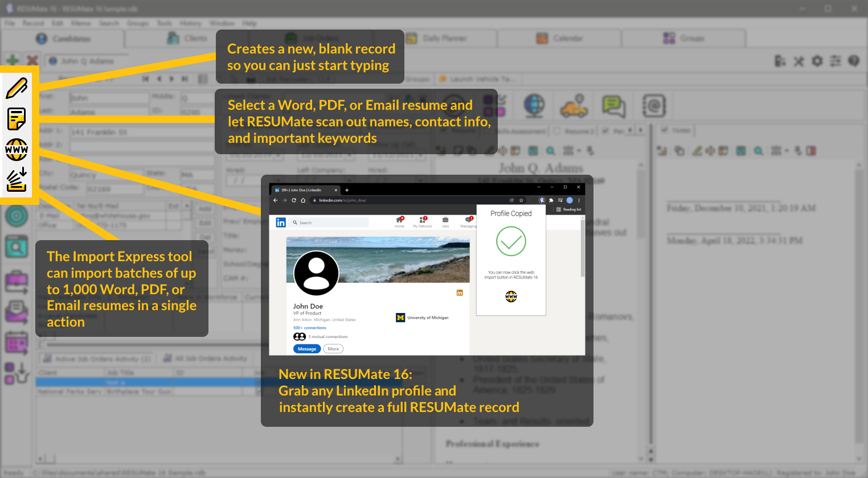Click note date Monday, April 18, 2022
The width and height of the screenshot is (868, 478).
(x=735, y=241)
